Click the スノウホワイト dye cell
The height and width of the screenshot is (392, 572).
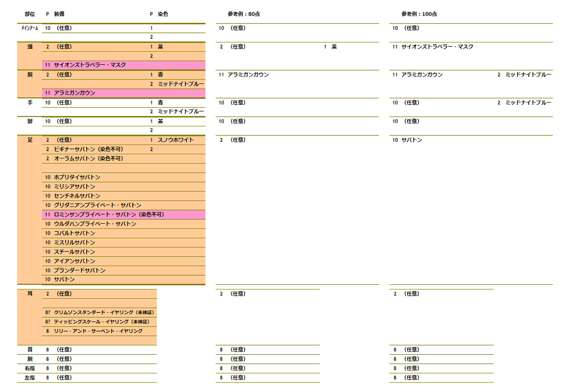click(176, 140)
